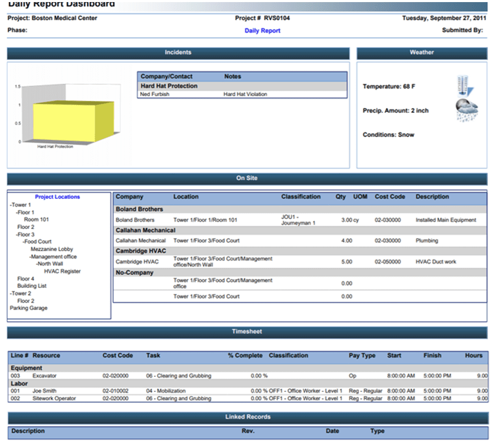Collapse the Tower 1 tree node
This screenshot has width=504, height=448.
pyautogui.click(x=10, y=205)
